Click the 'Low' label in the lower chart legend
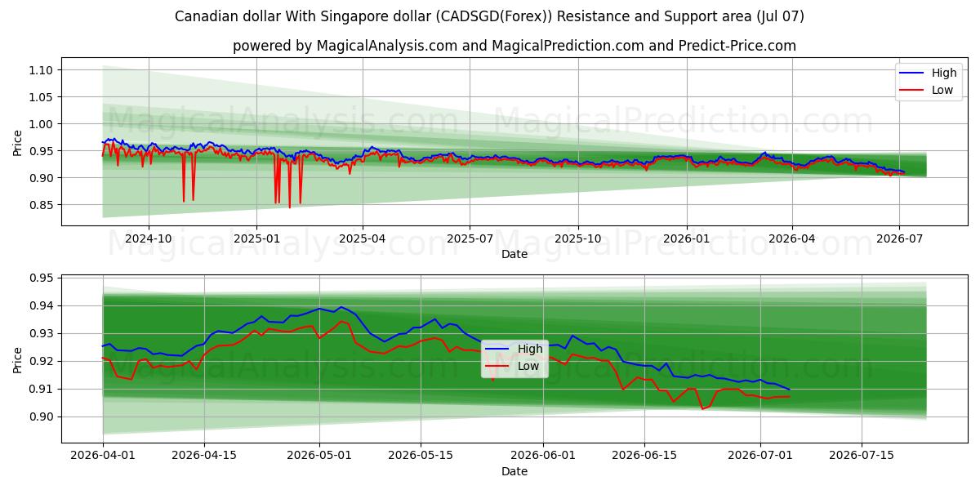Image resolution: width=980 pixels, height=490 pixels. (x=528, y=366)
